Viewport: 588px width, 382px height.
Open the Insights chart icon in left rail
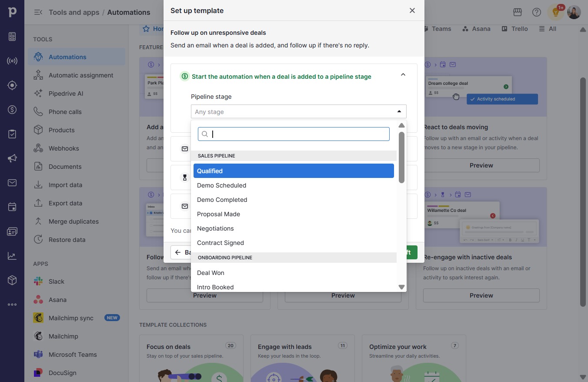tap(12, 256)
